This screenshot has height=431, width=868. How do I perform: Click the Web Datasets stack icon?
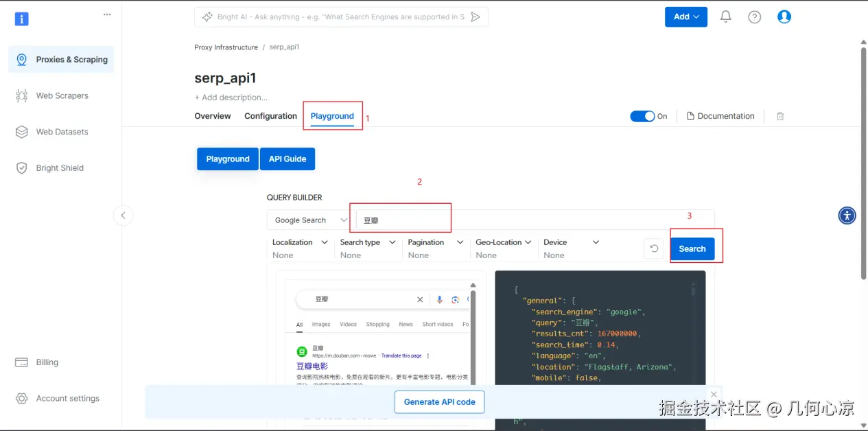click(22, 132)
